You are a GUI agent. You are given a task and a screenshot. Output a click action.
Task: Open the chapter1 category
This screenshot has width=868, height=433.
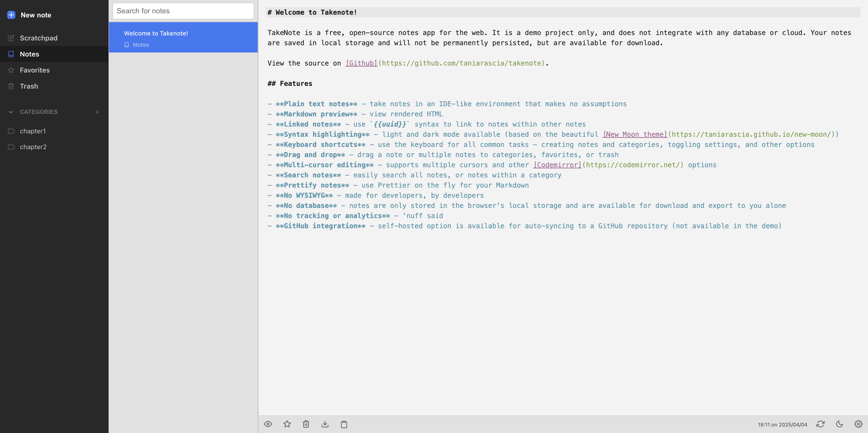coord(54,131)
